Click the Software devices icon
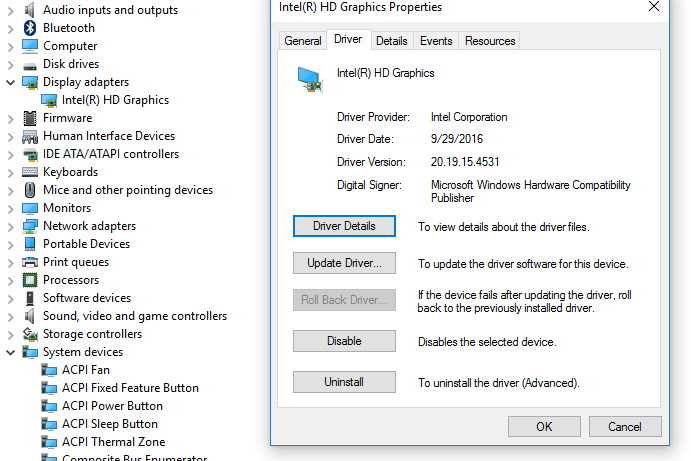 (30, 298)
